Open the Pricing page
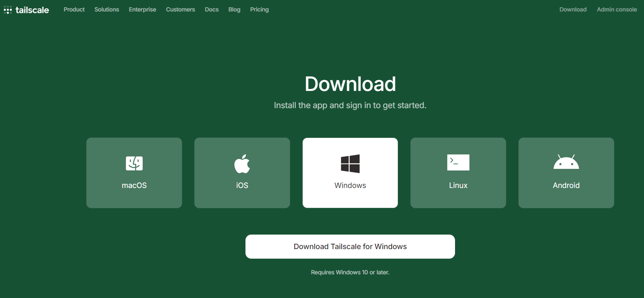644x298 pixels. (x=260, y=10)
